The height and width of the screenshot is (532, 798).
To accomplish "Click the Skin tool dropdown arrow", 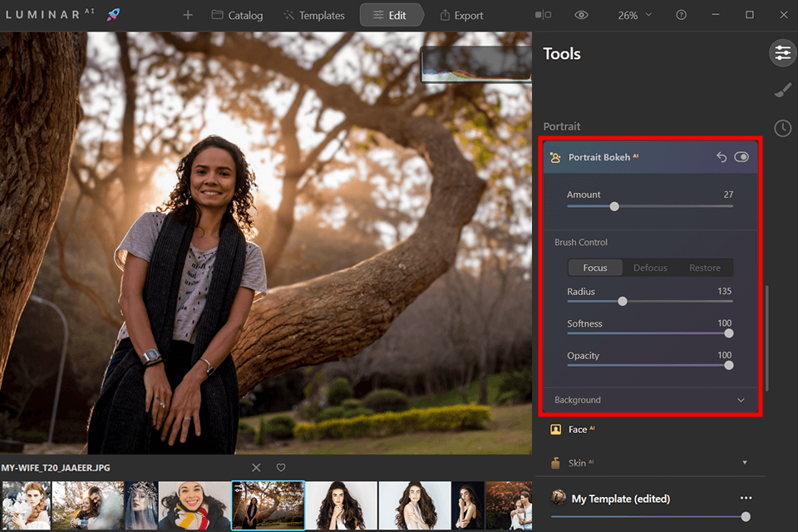I will point(745,462).
